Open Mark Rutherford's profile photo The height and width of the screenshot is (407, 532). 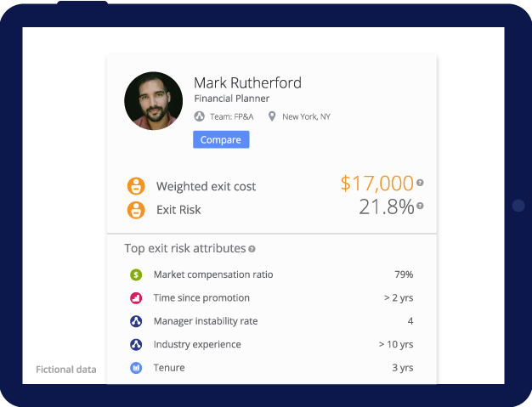[153, 101]
